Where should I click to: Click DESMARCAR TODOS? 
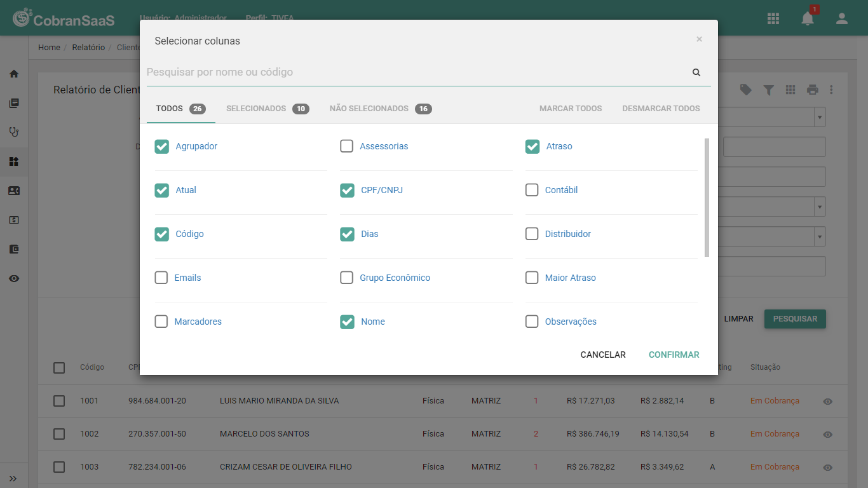point(661,109)
